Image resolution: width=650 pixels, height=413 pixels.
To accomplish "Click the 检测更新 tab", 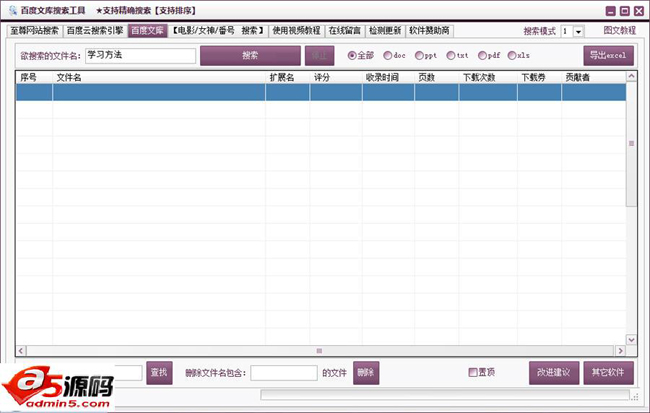I will pyautogui.click(x=385, y=31).
